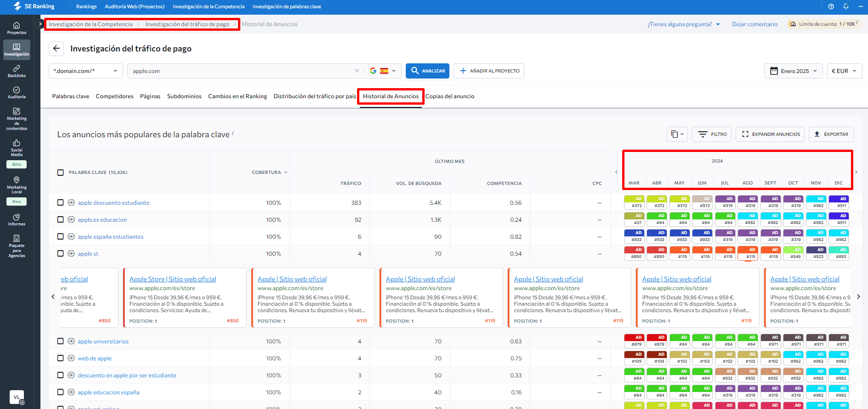Click the MAR ad cell #372 for 'apple descuento estudiante'

pyautogui.click(x=634, y=202)
